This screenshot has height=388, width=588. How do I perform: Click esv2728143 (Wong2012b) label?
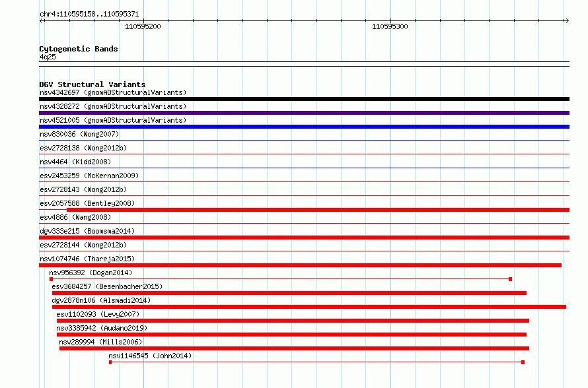tap(83, 189)
